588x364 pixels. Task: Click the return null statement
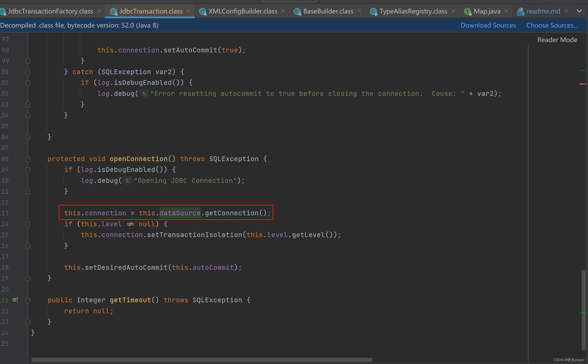89,311
